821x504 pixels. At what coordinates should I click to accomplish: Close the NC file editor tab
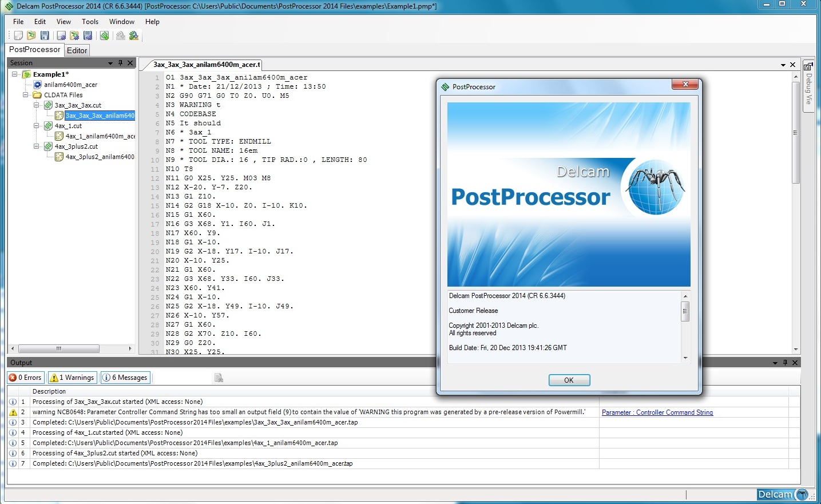point(793,65)
